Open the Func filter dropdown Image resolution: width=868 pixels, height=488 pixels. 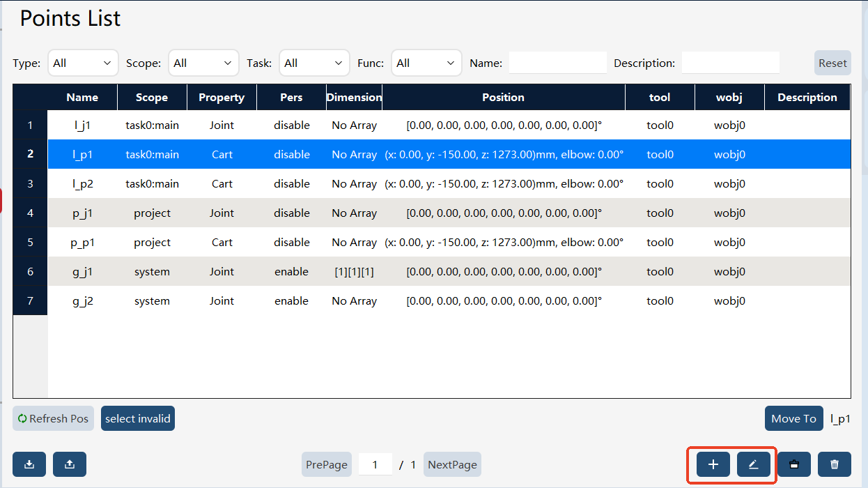pos(426,63)
